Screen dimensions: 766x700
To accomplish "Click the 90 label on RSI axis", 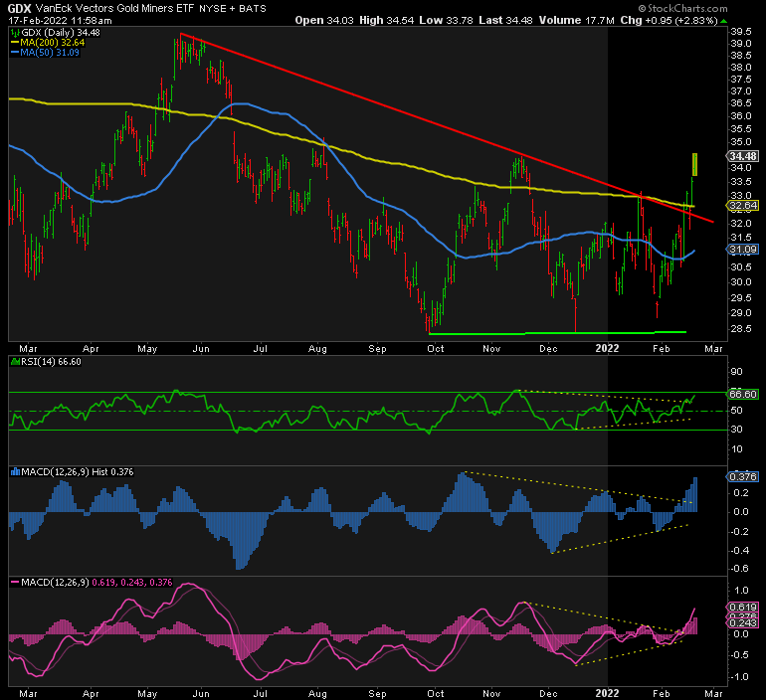I will click(737, 372).
